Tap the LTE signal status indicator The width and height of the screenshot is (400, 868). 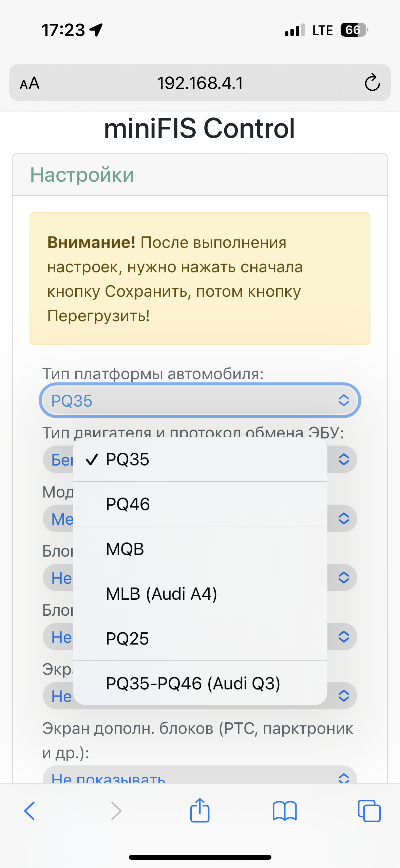[322, 31]
